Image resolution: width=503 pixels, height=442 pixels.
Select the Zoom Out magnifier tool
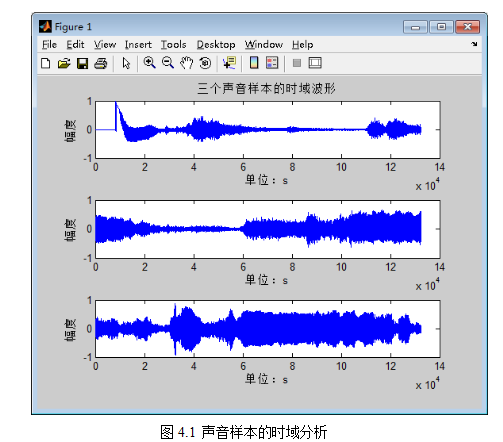168,63
